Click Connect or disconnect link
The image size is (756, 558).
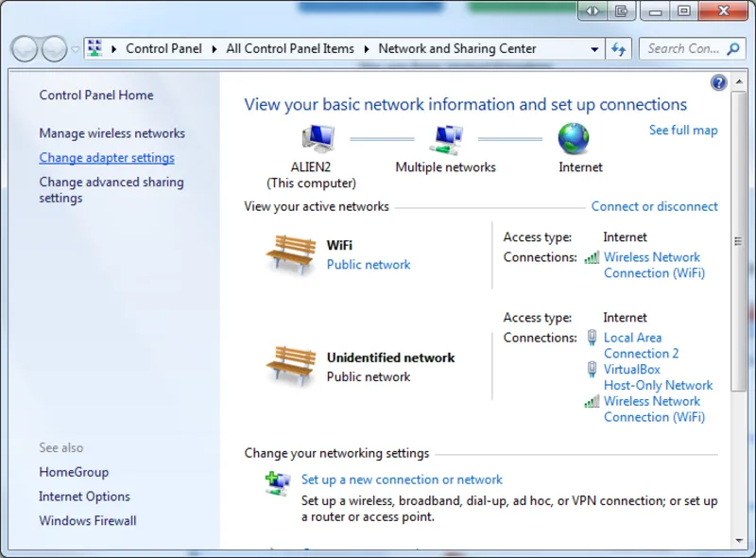654,206
